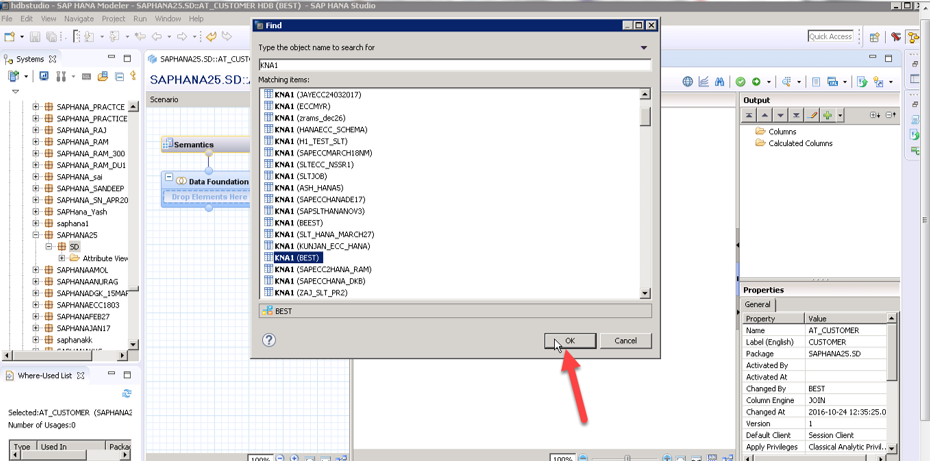
Task: Click the green plus Add icon in Output
Action: coord(827,115)
